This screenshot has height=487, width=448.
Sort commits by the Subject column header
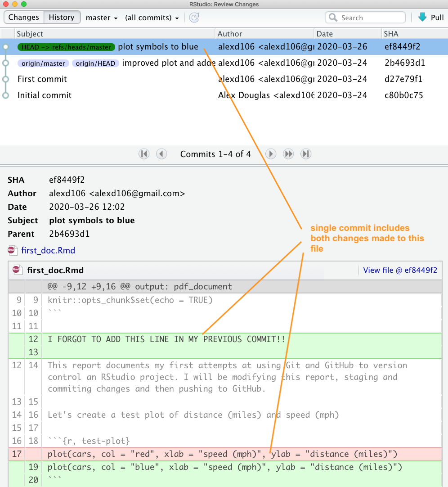pyautogui.click(x=30, y=34)
